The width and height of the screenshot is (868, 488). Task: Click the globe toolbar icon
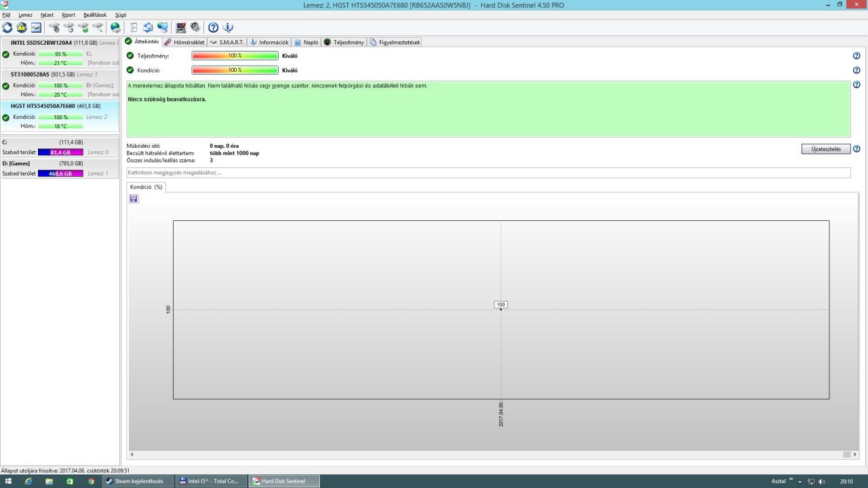115,28
